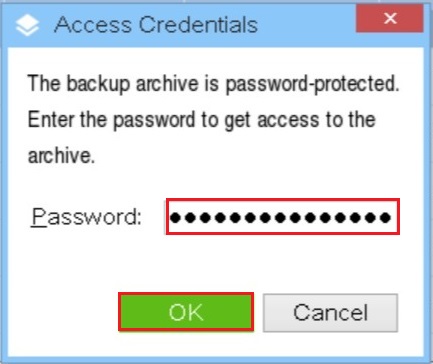Click the underlined P in Password label
This screenshot has height=364, width=433.
(x=39, y=217)
